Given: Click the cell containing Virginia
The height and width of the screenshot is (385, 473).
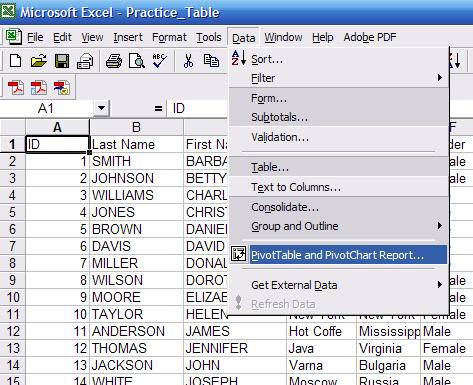Looking at the screenshot, I should coord(389,348).
